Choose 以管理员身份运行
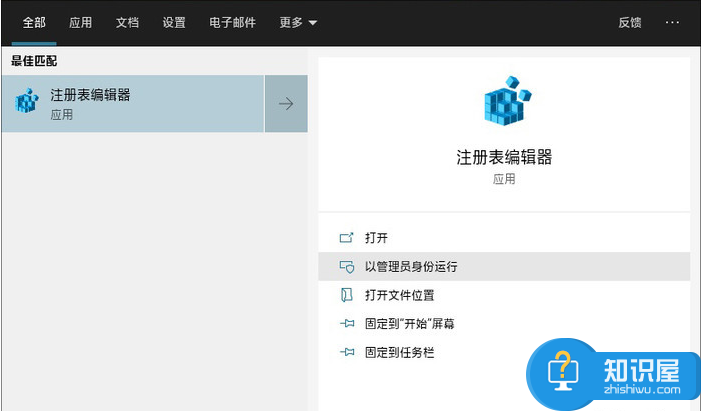Screen dimensions: 701x411 [x=504, y=267]
